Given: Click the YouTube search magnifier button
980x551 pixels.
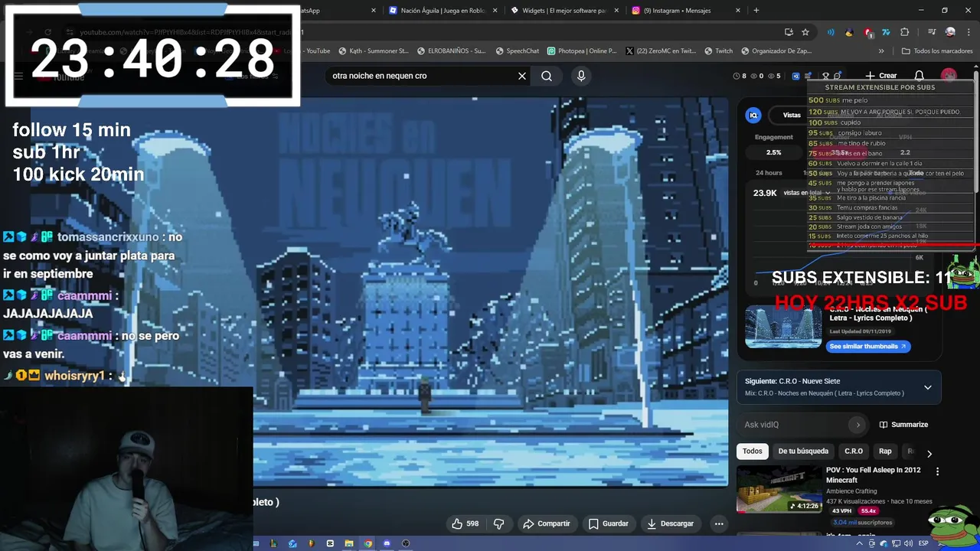Looking at the screenshot, I should tap(547, 76).
